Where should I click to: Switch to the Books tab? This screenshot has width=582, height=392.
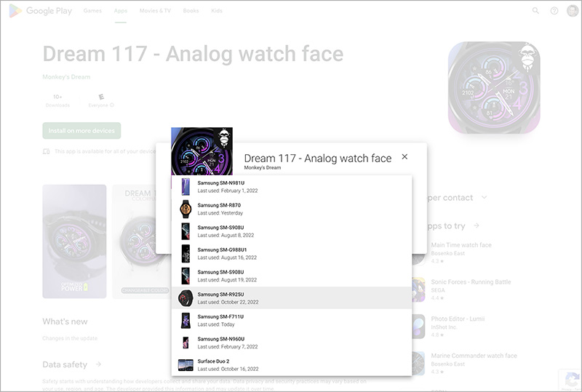191,11
